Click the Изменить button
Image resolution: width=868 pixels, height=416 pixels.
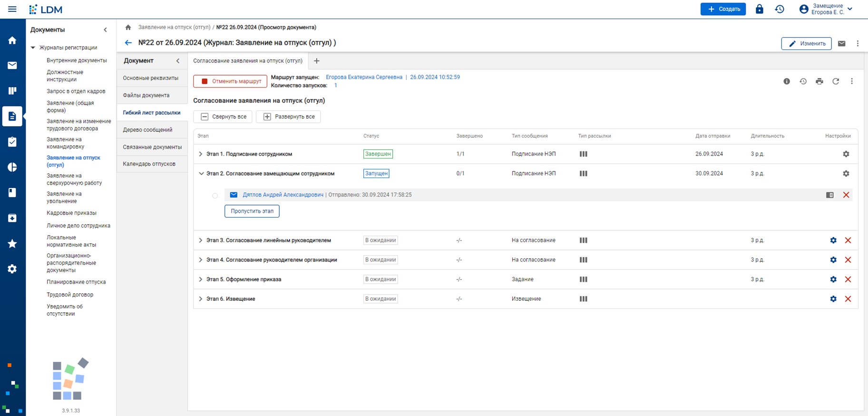click(807, 43)
